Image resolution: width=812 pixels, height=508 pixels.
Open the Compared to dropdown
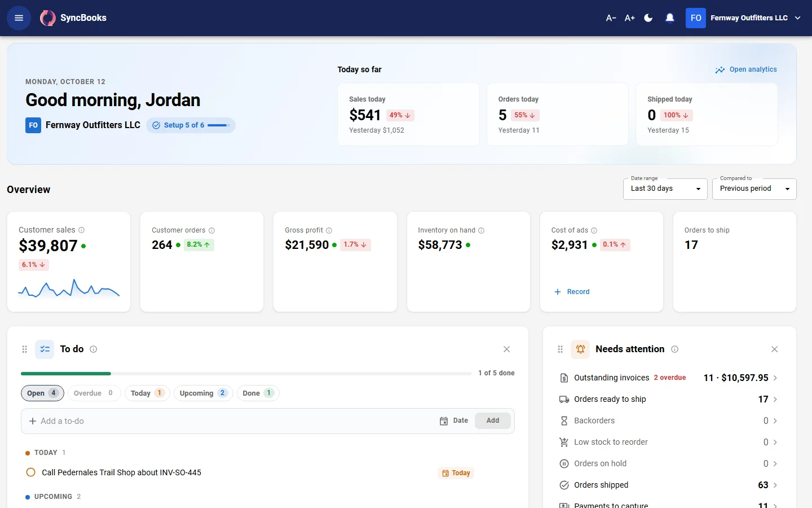(754, 189)
